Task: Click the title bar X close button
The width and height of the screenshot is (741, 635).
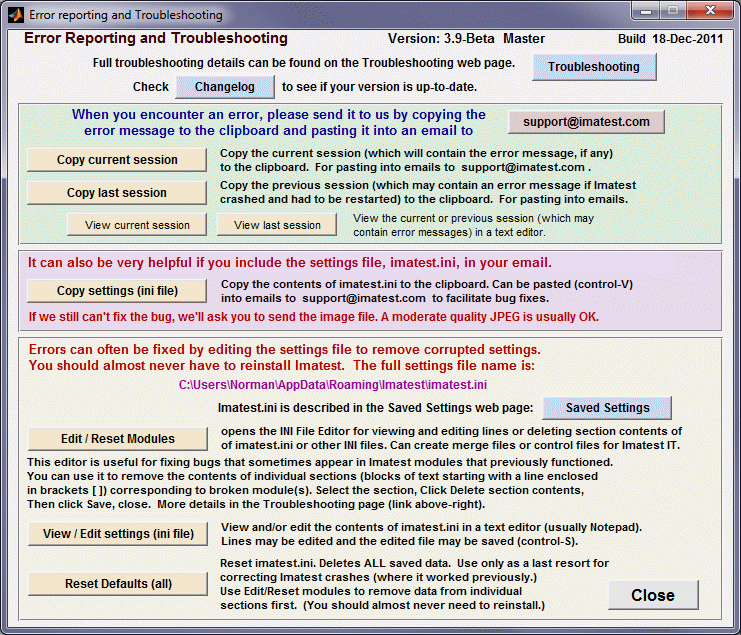Action: pos(710,11)
